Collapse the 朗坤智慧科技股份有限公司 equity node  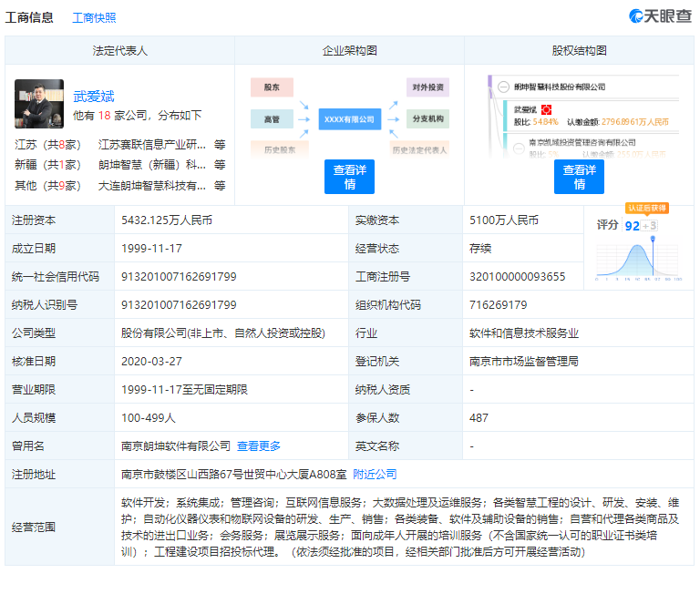pyautogui.click(x=503, y=87)
